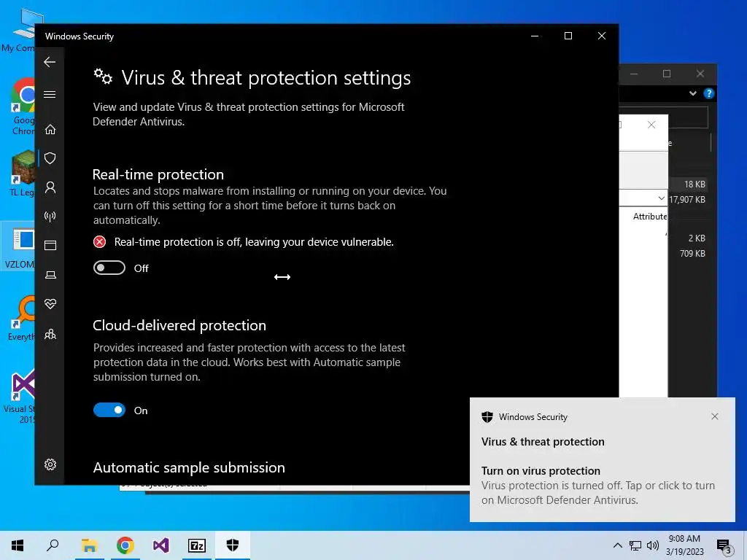This screenshot has width=747, height=560.
Task: Open Firewall & network protection antenna icon
Action: pyautogui.click(x=50, y=217)
